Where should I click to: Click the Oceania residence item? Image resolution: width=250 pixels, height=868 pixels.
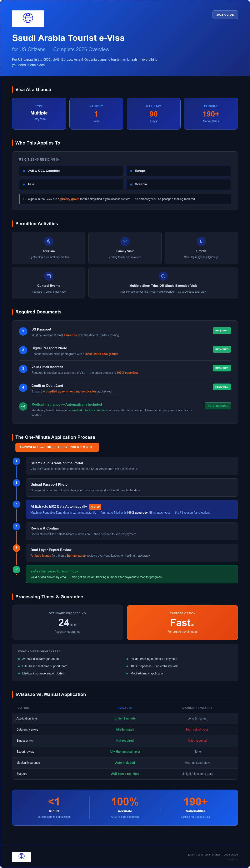(x=179, y=184)
